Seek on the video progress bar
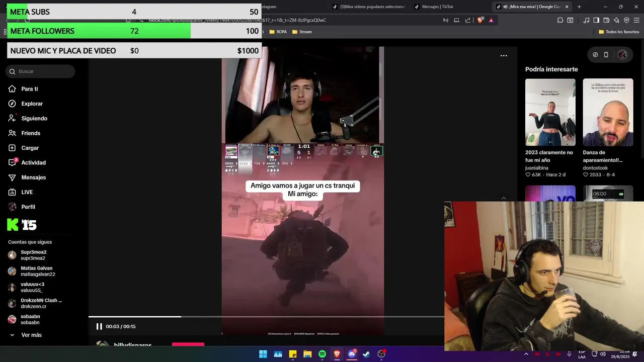Viewport: 644px width, 362px height. click(x=266, y=317)
